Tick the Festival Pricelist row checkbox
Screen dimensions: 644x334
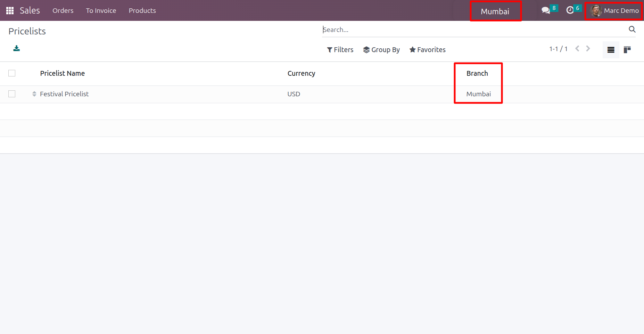[12, 94]
